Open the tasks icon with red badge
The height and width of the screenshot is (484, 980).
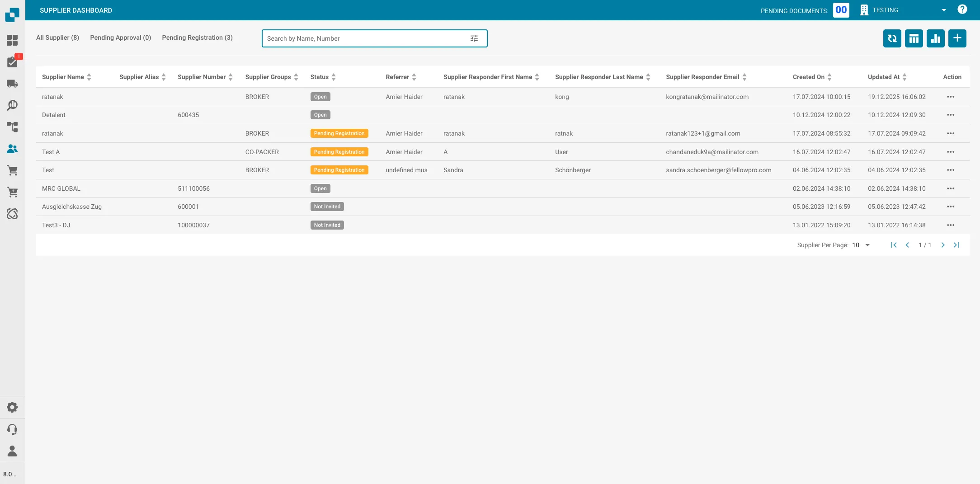[x=12, y=62]
